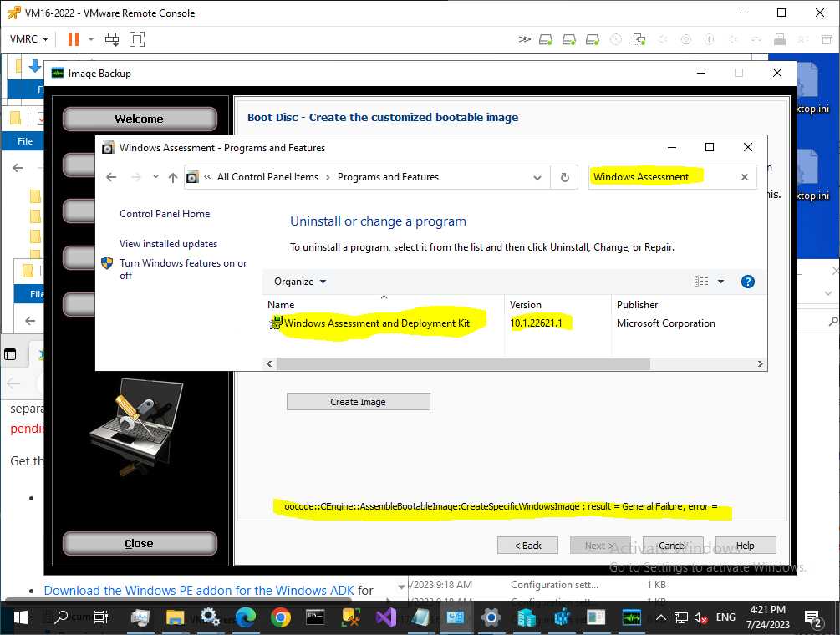Screen dimensions: 840x635
Task: Show hidden system tray icons
Action: pyautogui.click(x=662, y=617)
